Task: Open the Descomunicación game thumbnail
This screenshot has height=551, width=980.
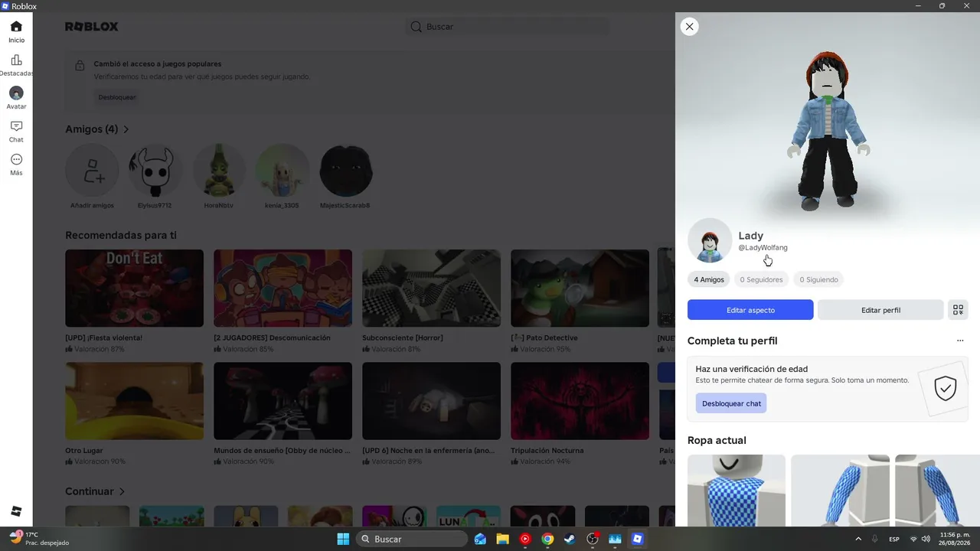Action: [x=283, y=289]
